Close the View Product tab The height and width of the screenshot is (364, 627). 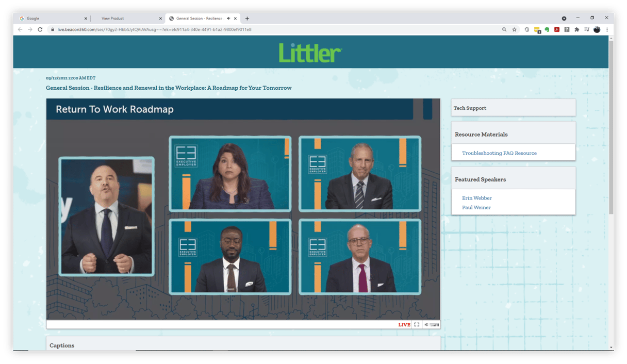(160, 19)
